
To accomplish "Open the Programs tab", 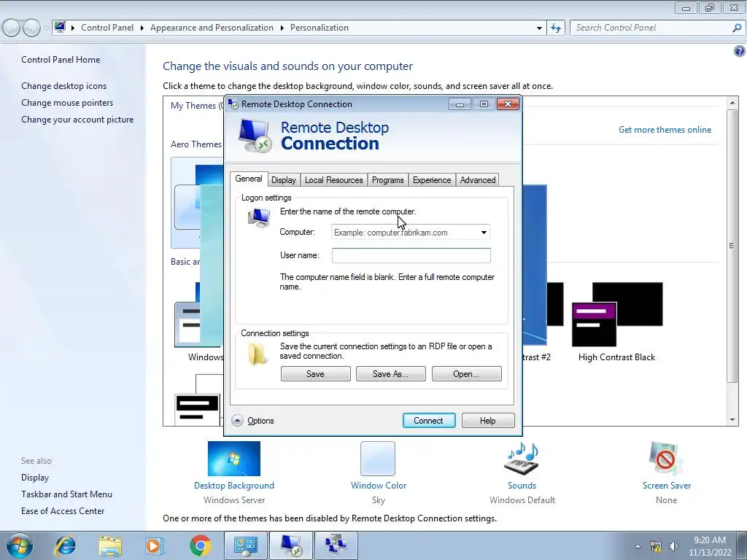I will pos(388,180).
